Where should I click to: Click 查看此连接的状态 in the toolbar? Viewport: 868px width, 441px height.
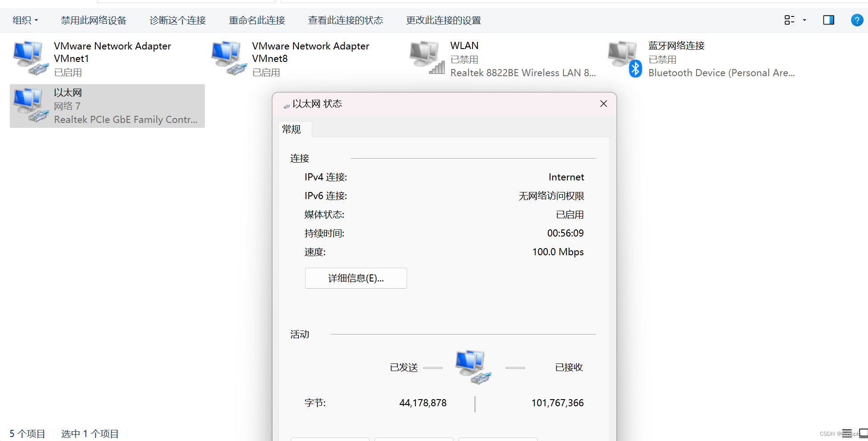[x=346, y=20]
